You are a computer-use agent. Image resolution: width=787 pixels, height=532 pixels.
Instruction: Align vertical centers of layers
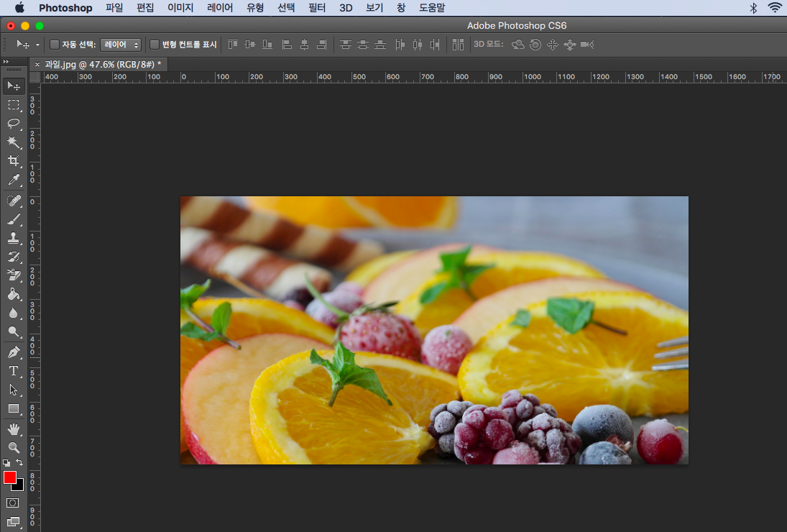(x=250, y=45)
